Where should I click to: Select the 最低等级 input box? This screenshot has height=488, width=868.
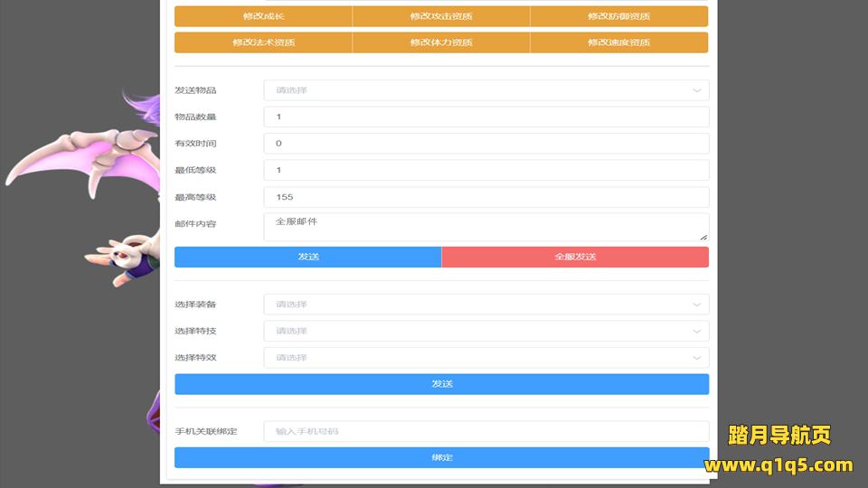click(486, 170)
